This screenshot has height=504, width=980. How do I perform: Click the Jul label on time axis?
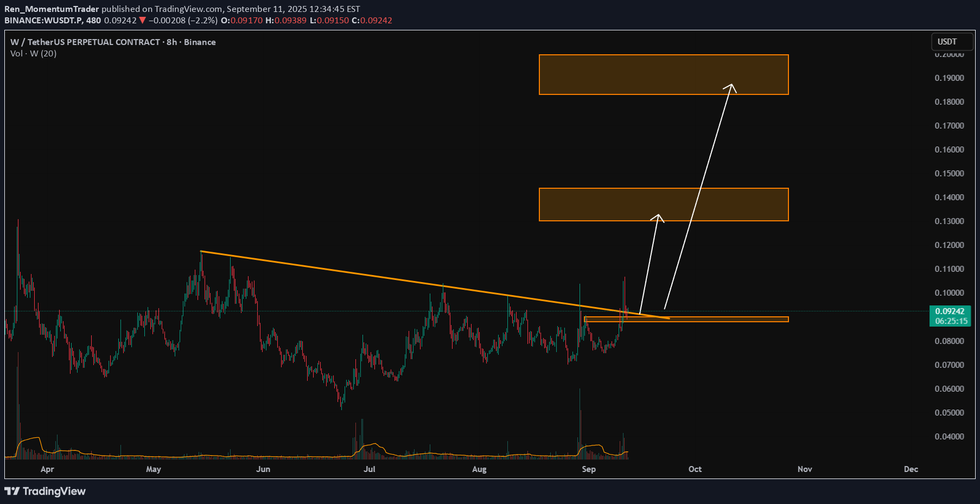pyautogui.click(x=370, y=469)
